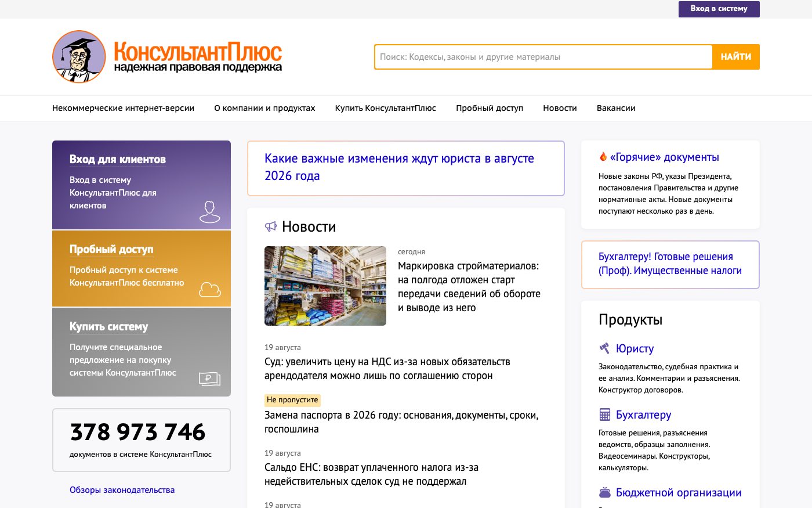Open Некоммерческие интернет-версии menu item
Screen dimensions: 812x508
pos(123,108)
